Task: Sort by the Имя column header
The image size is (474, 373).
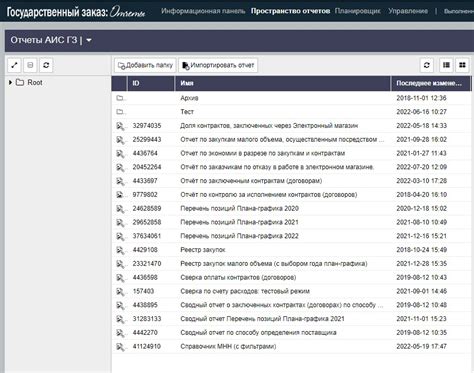Action: pyautogui.click(x=283, y=83)
